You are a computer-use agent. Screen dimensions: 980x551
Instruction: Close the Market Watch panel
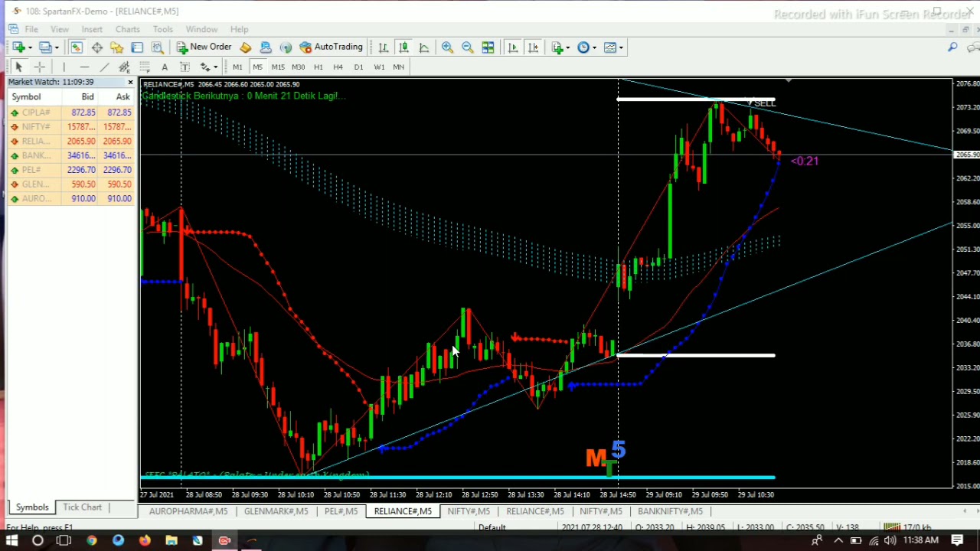[x=130, y=82]
